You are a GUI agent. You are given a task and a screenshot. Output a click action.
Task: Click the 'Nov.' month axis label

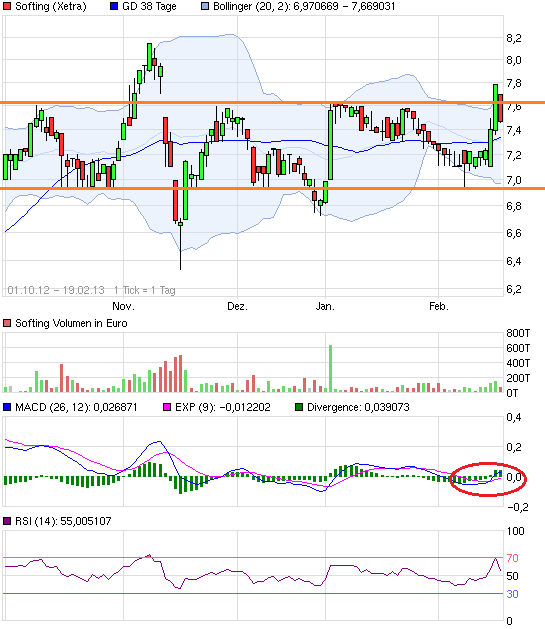(x=124, y=306)
